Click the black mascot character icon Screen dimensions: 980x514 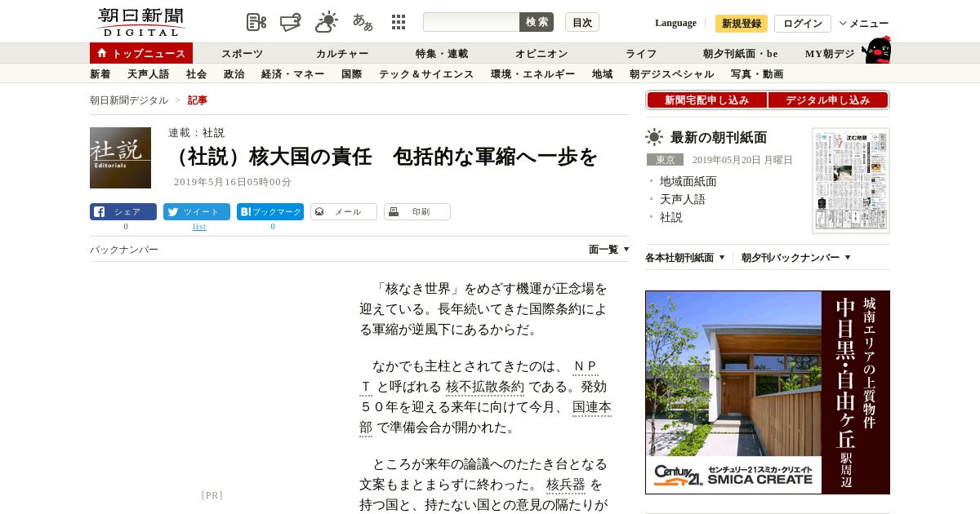pyautogui.click(x=875, y=50)
